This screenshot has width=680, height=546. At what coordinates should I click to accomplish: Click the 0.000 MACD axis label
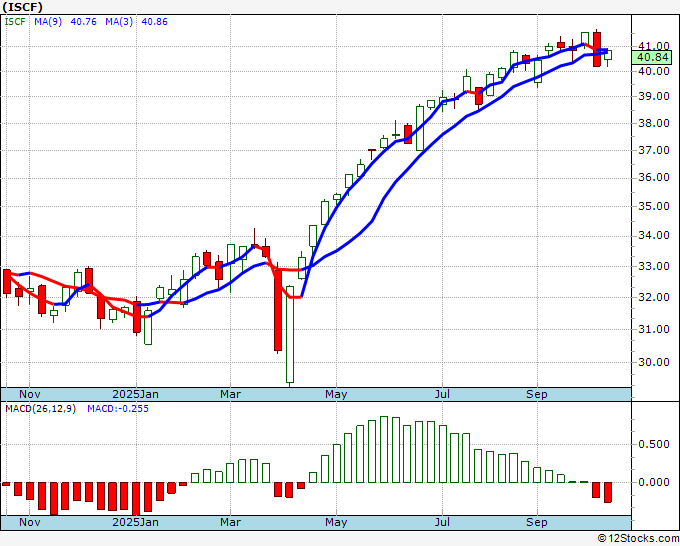(x=654, y=482)
